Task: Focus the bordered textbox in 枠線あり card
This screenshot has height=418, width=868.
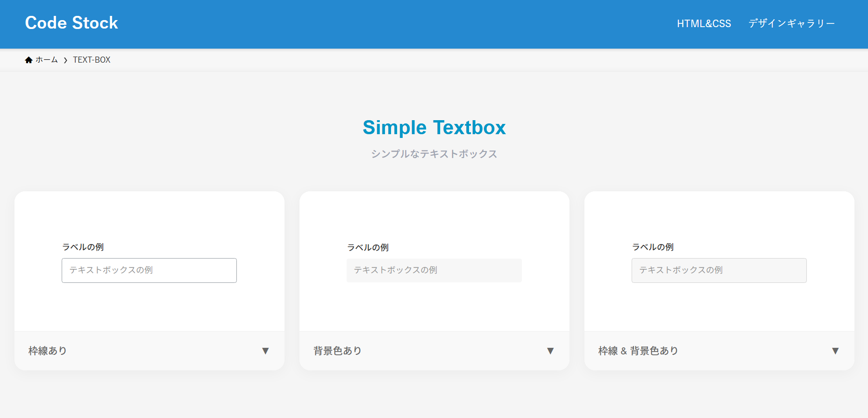Action: click(149, 270)
